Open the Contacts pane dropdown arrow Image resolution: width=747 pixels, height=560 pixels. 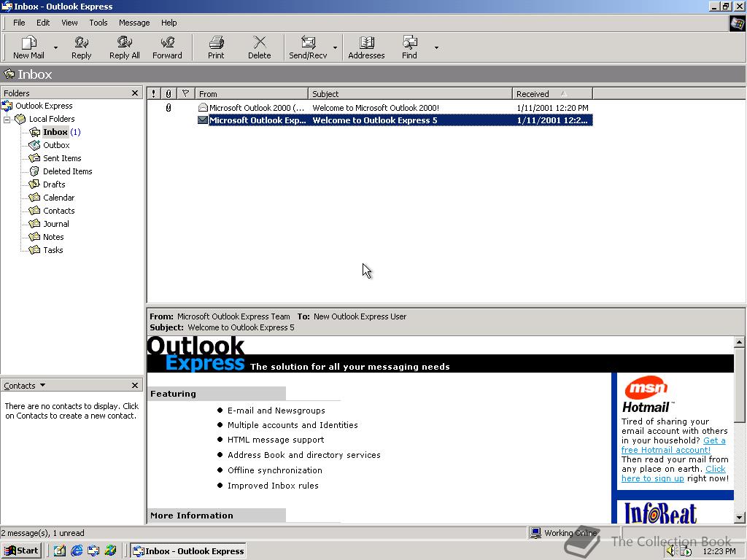click(x=42, y=385)
